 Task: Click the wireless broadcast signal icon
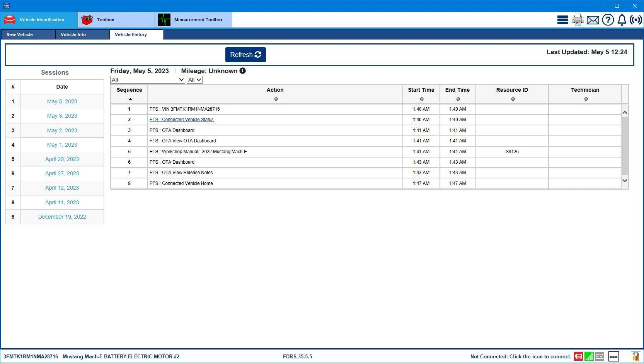pyautogui.click(x=636, y=20)
